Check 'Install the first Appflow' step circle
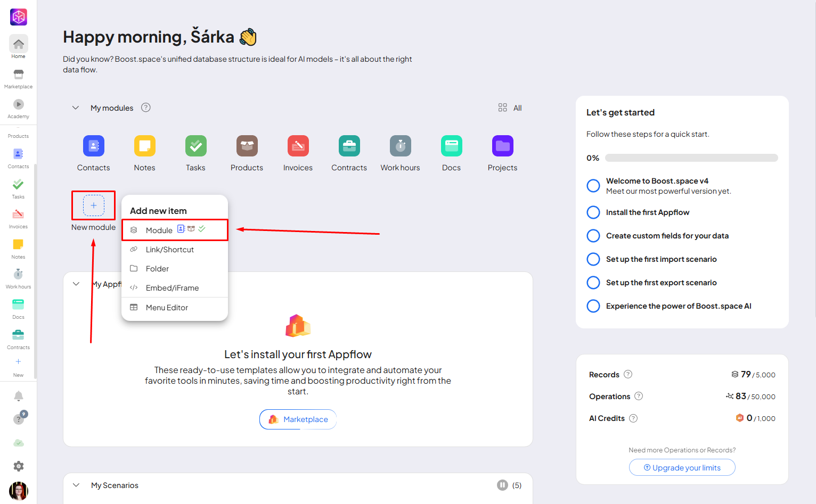The image size is (816, 504). [x=593, y=212]
